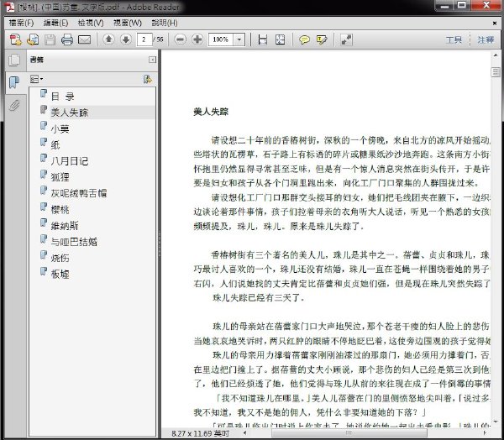
Task: Click the horizontal scrollbar thumb
Action: click(x=349, y=433)
